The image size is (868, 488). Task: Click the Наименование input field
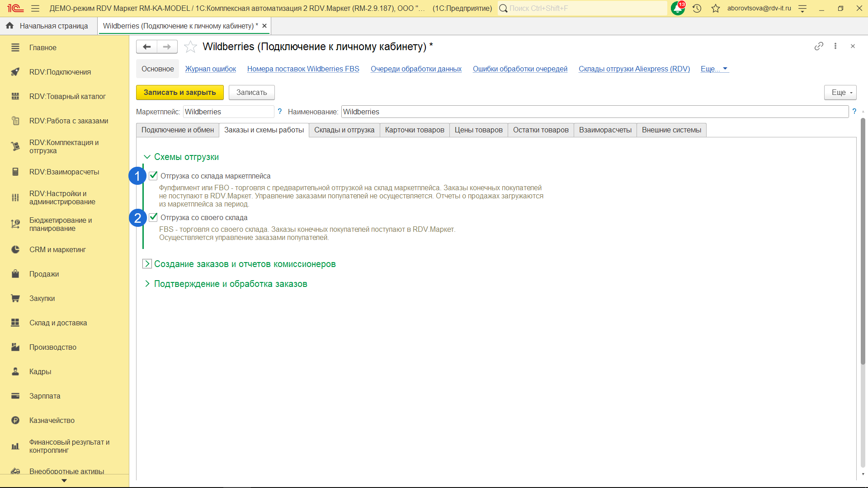594,112
